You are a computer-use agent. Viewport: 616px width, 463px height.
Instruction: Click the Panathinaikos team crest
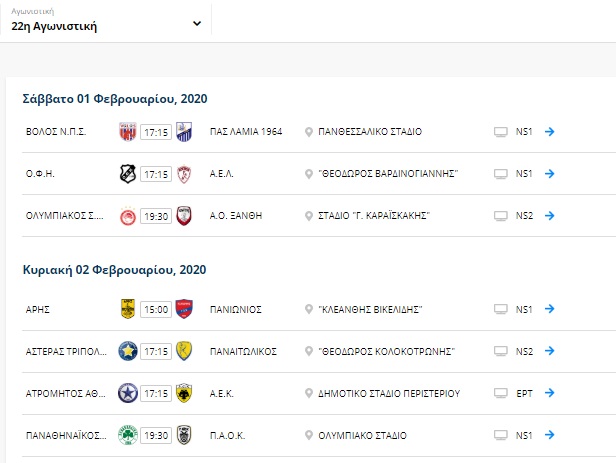tap(127, 435)
